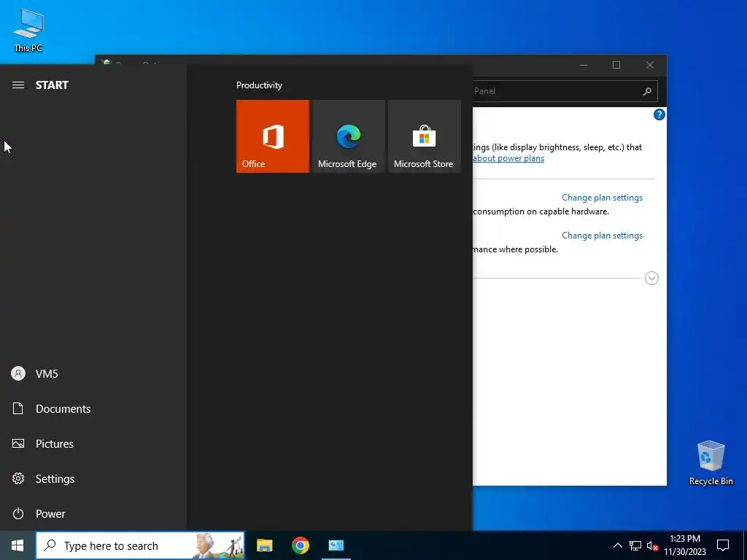Maximize the Power Options window

click(616, 65)
